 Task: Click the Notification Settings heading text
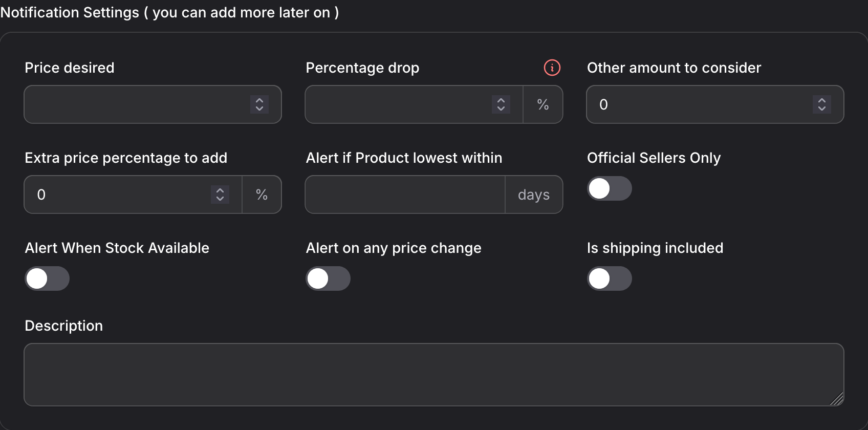[x=169, y=12]
